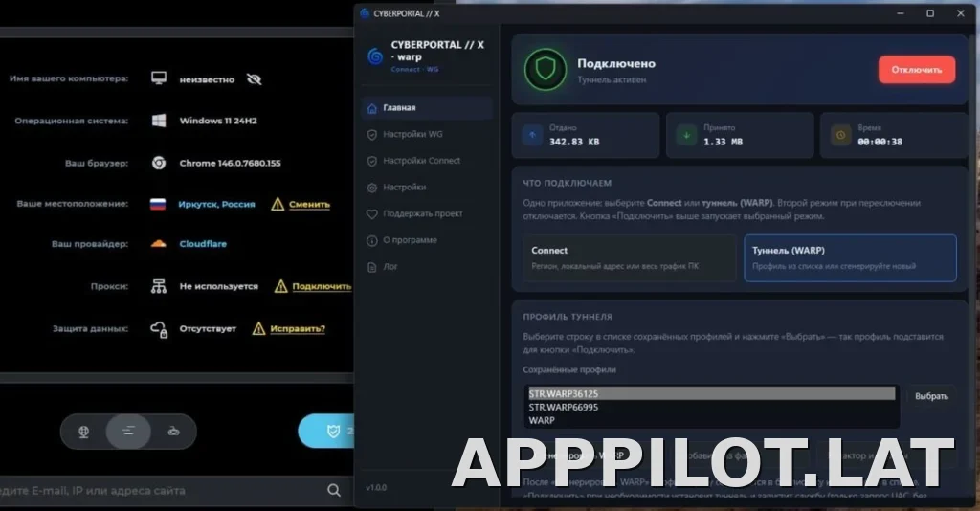Open the Настройки sidebar item

pyautogui.click(x=427, y=187)
